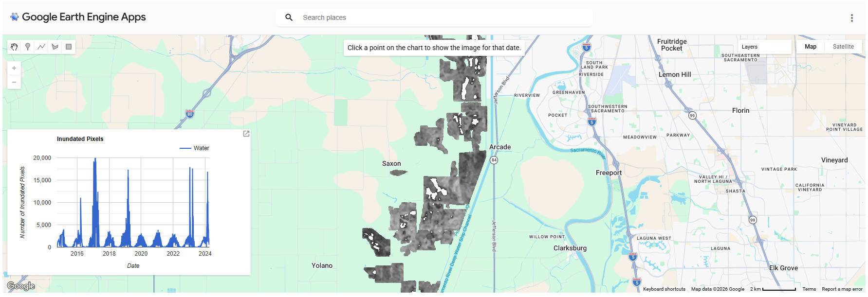Screen dimensions: 868x297
Task: Select the add marker tool
Action: pos(28,47)
